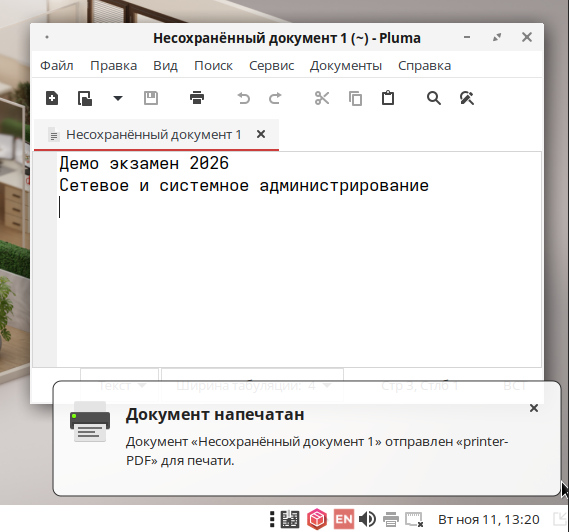Click the Стр 3, Стлб 1 status entry
The width and height of the screenshot is (569, 532).
click(x=420, y=386)
